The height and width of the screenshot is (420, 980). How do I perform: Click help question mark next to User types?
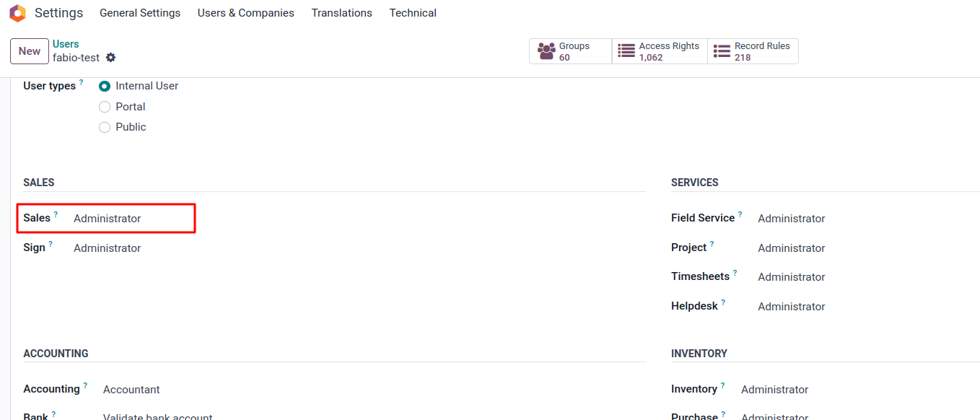click(x=81, y=82)
